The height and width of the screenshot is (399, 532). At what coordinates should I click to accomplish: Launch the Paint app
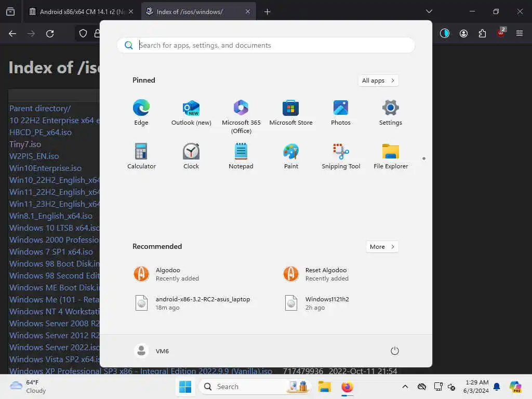coord(291,156)
